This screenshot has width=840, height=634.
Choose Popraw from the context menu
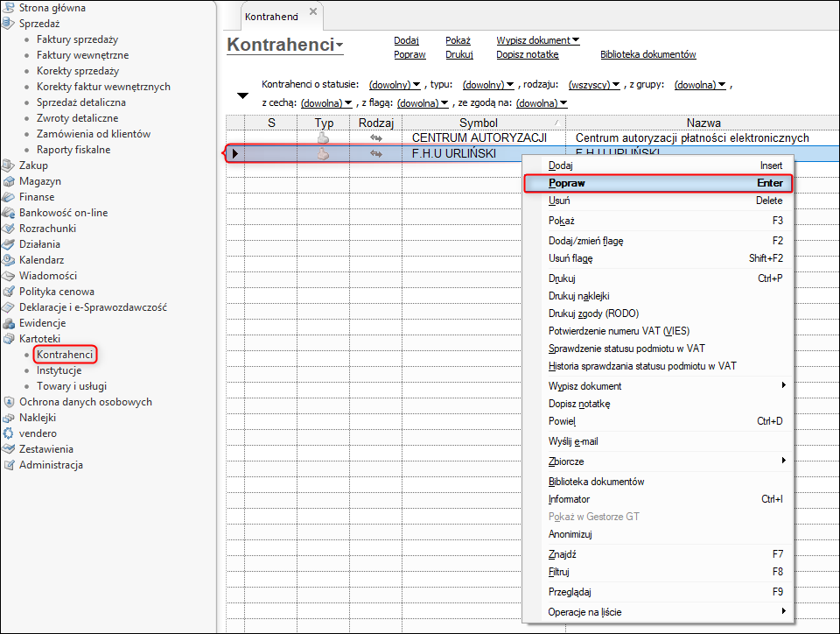coord(658,183)
